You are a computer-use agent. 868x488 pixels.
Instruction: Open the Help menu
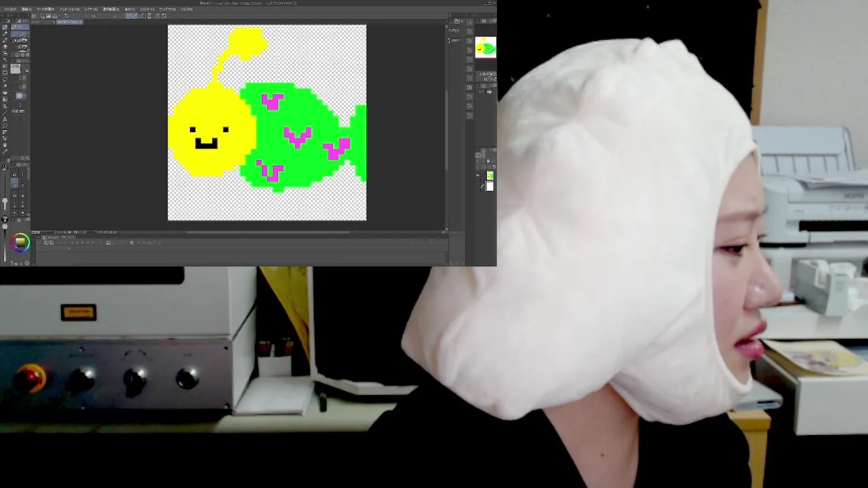pyautogui.click(x=187, y=9)
